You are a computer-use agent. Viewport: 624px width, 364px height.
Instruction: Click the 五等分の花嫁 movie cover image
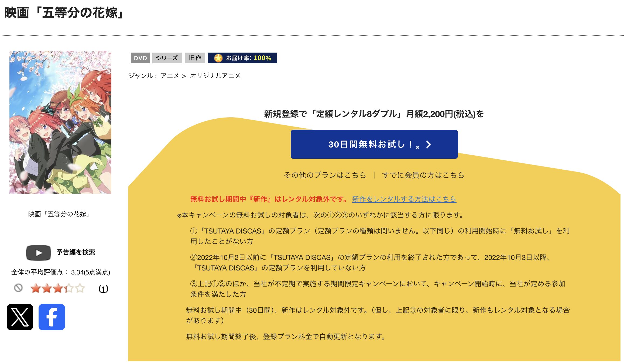tap(60, 122)
